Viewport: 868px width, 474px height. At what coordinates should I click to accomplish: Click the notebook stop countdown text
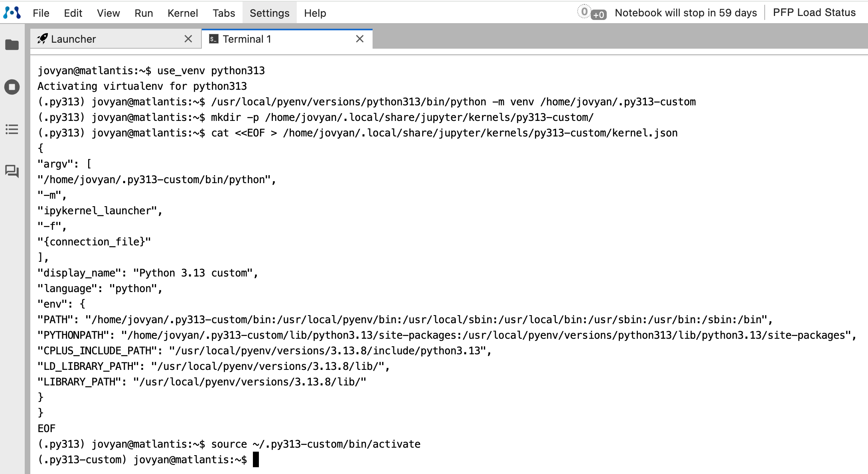(686, 13)
